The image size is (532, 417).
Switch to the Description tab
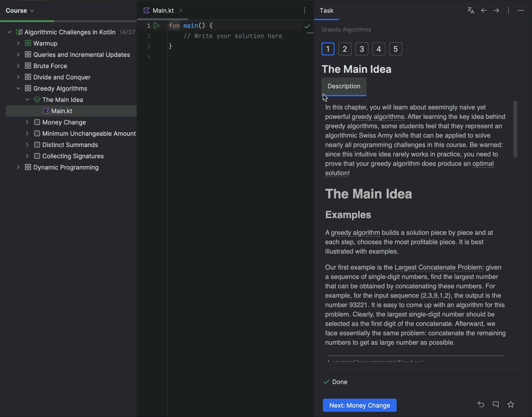(344, 86)
